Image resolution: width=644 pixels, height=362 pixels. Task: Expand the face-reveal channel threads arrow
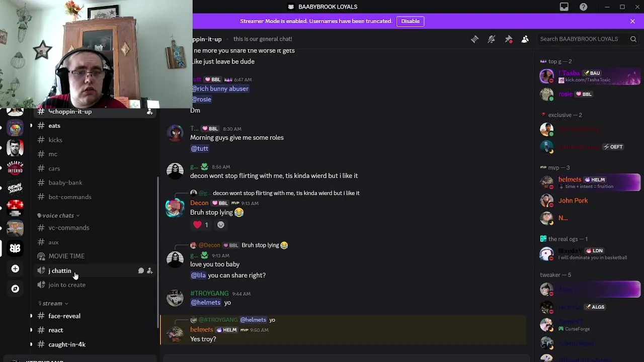31,316
